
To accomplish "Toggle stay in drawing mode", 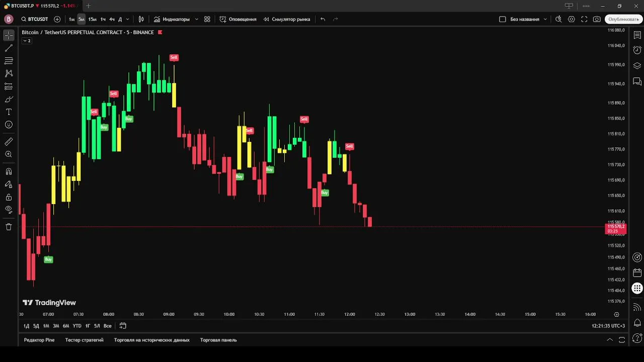I will (9, 185).
